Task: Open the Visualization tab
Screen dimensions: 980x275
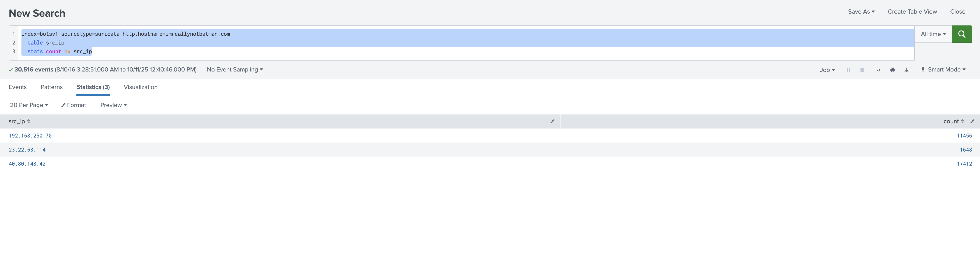Action: [x=140, y=87]
